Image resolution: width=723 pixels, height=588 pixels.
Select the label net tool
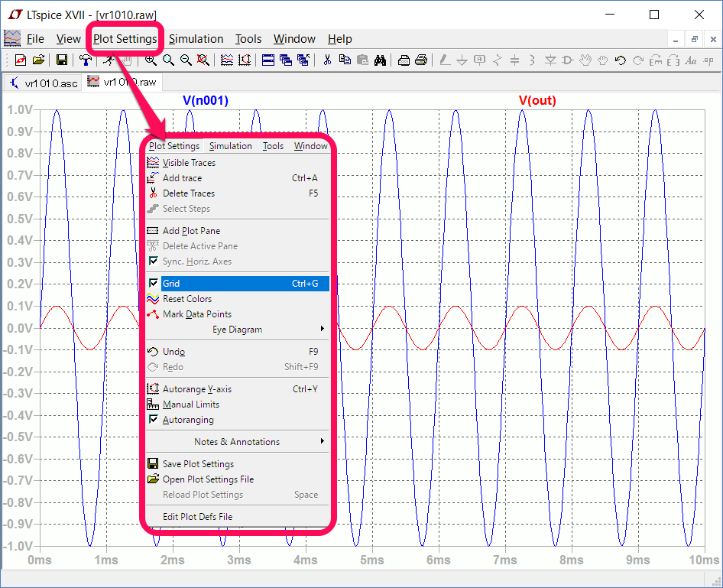coord(479,60)
